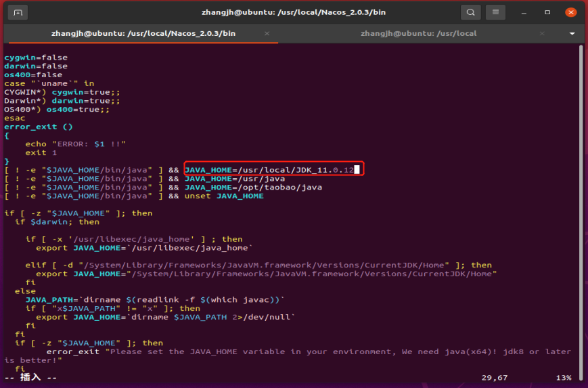Click the exit 1 line
This screenshot has width=588, height=388.
pyautogui.click(x=41, y=153)
